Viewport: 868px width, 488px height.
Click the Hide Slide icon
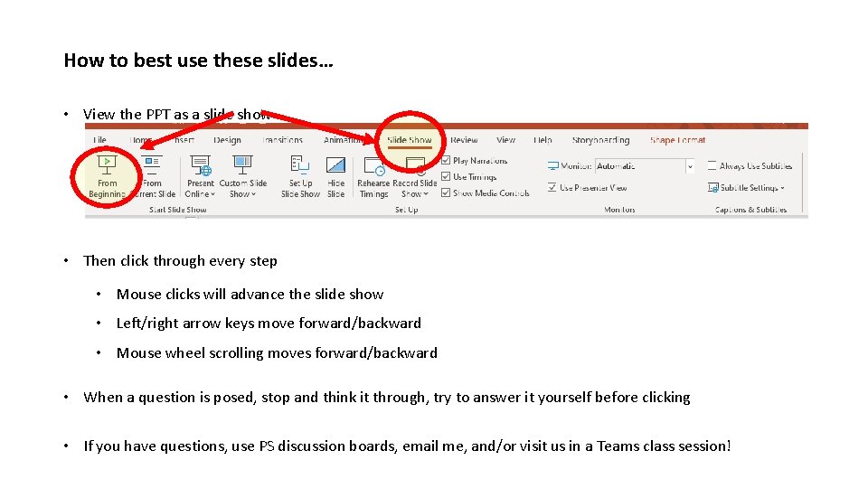pos(335,164)
